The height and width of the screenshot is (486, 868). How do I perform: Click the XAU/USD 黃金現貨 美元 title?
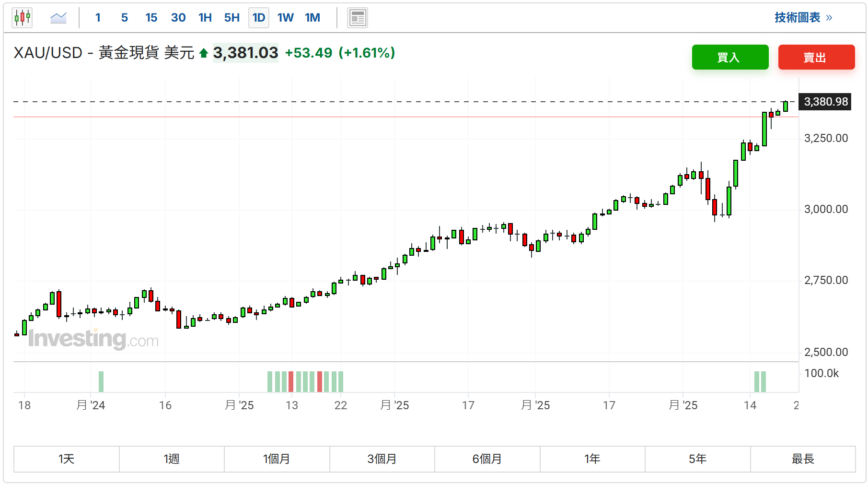point(104,53)
